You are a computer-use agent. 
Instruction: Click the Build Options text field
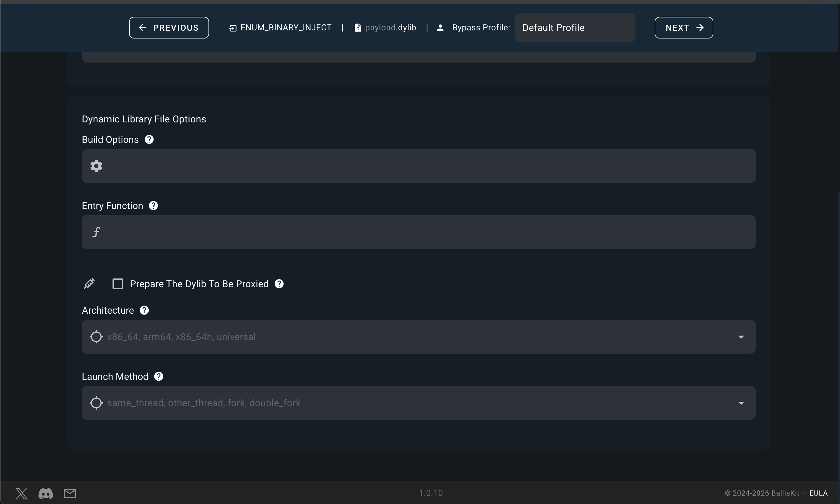tap(425, 166)
